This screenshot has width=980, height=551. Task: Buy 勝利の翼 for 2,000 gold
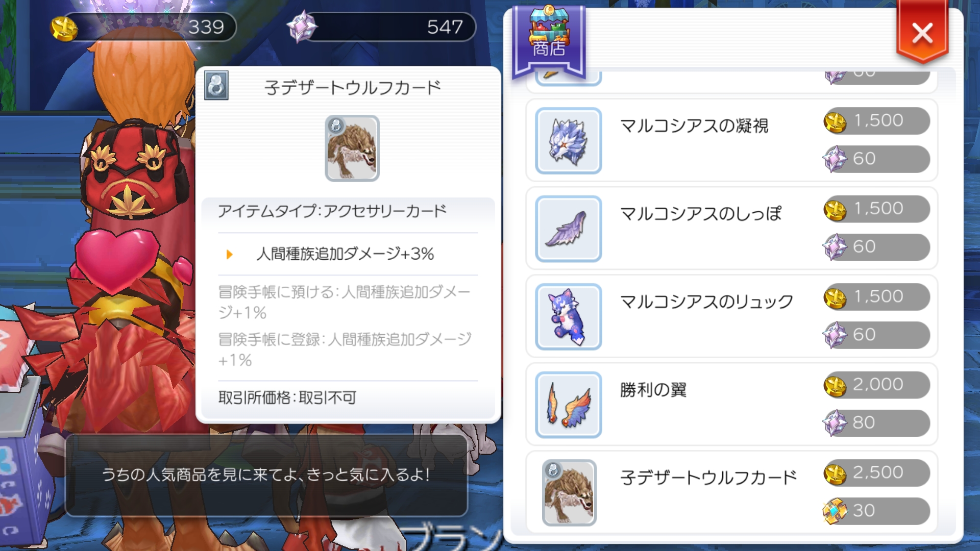[876, 385]
